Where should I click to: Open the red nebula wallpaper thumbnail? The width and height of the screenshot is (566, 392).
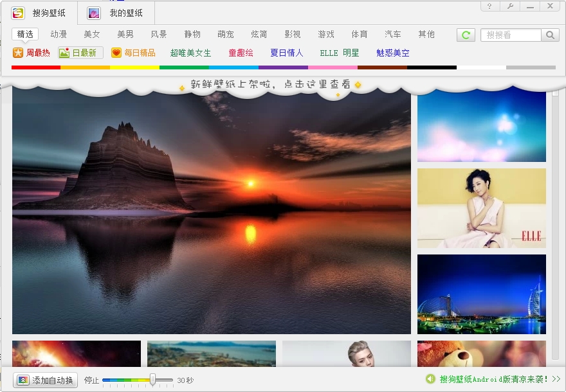click(x=77, y=353)
